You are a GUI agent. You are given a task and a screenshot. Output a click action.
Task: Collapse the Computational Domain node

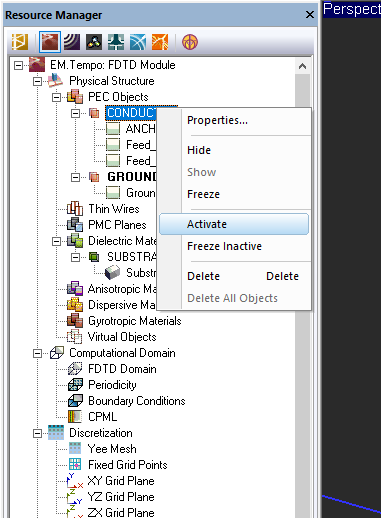pyautogui.click(x=38, y=353)
